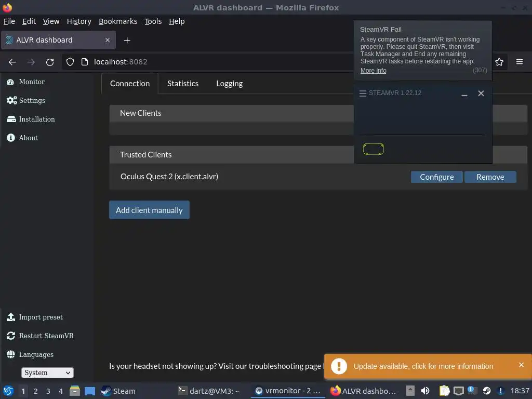The height and width of the screenshot is (399, 532).
Task: Open the clipboard manager tray icon
Action: coord(444,391)
